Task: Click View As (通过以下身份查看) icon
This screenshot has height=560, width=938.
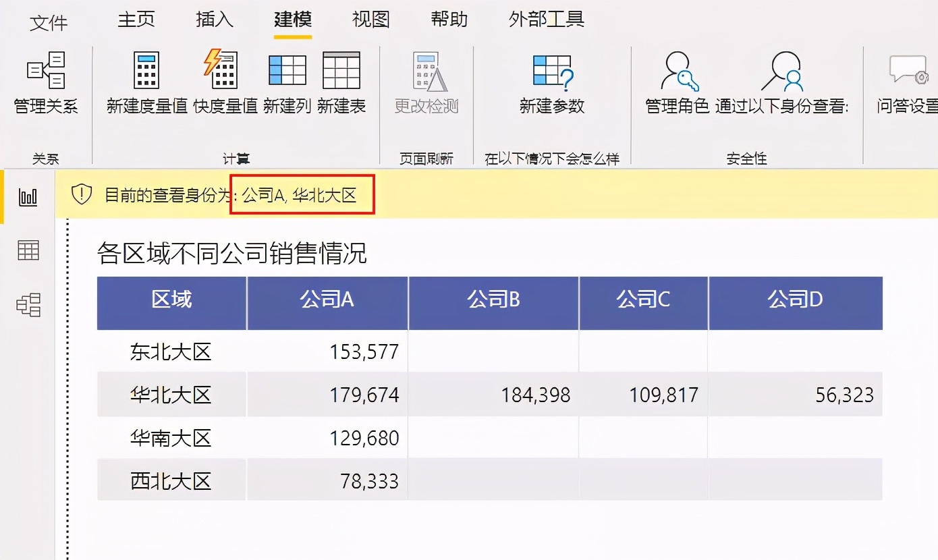Action: (x=783, y=71)
